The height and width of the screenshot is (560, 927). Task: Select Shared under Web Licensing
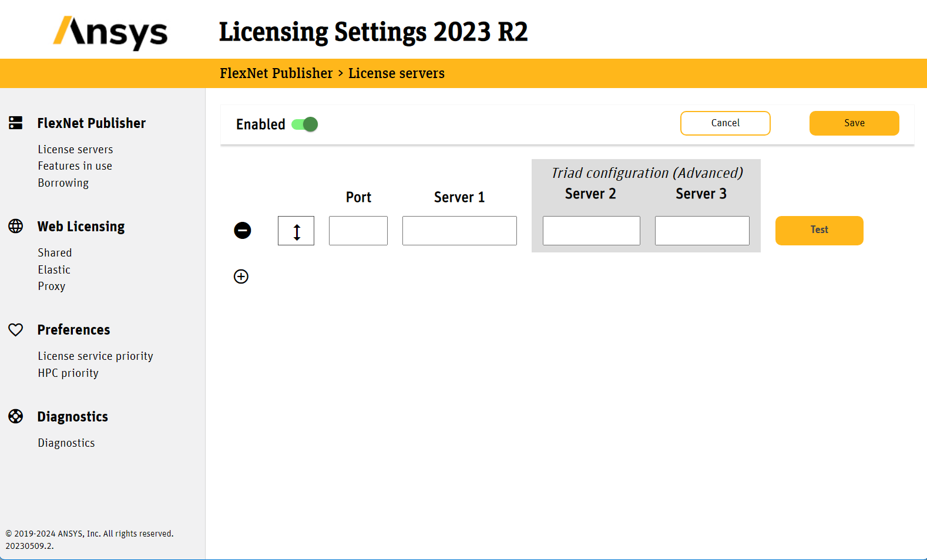55,253
